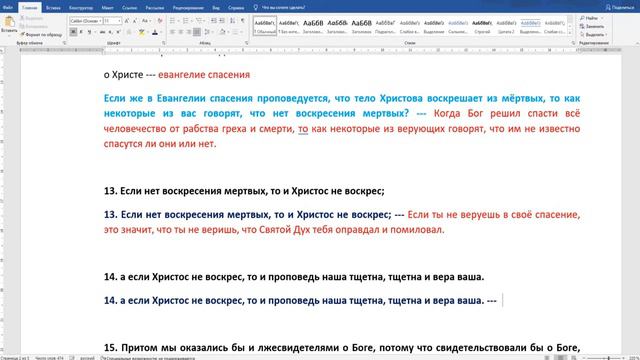The width and height of the screenshot is (640, 360).
Task: Align text right
Action: point(189,32)
